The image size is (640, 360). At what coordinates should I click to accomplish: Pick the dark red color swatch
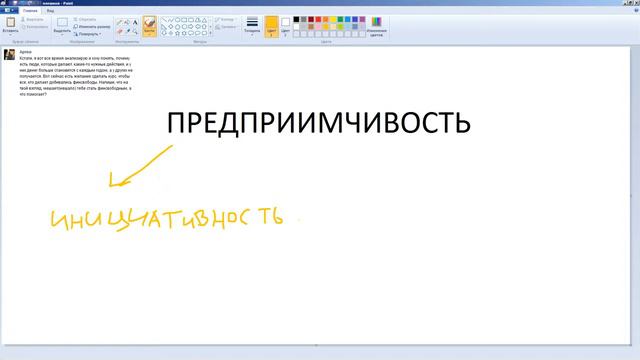click(311, 20)
